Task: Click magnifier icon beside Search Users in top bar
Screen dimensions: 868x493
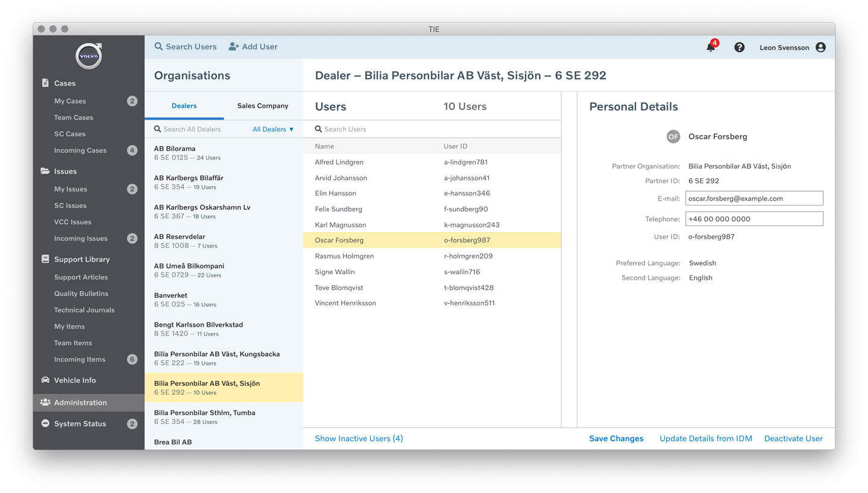Action: (159, 46)
